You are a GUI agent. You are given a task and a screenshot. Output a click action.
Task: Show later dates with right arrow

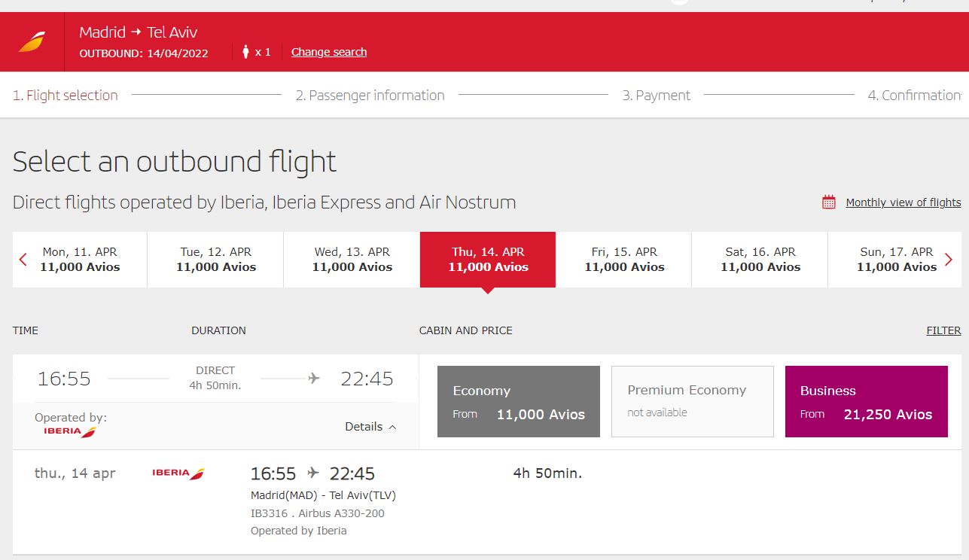point(949,260)
